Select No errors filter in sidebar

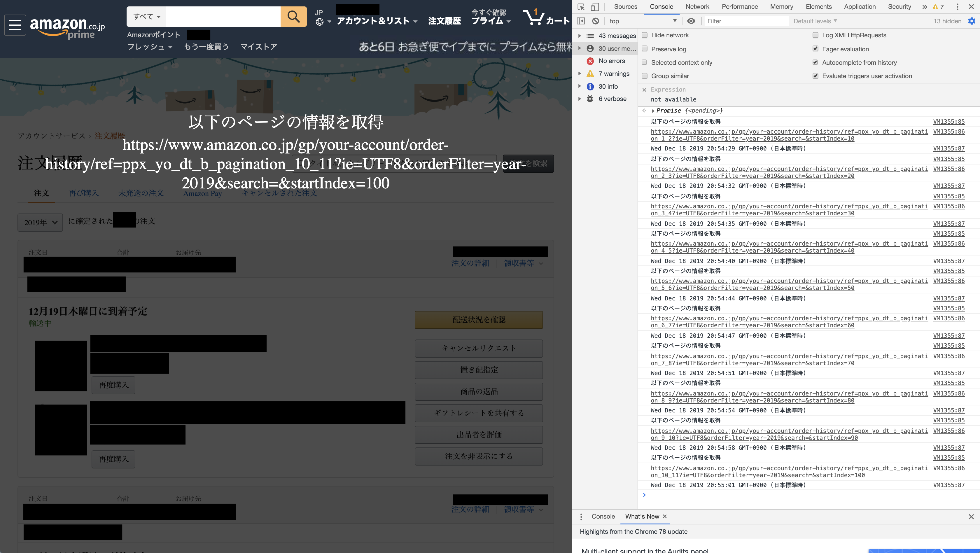611,61
